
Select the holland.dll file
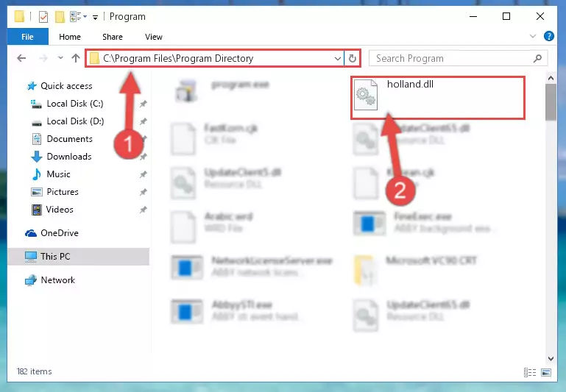(x=437, y=98)
